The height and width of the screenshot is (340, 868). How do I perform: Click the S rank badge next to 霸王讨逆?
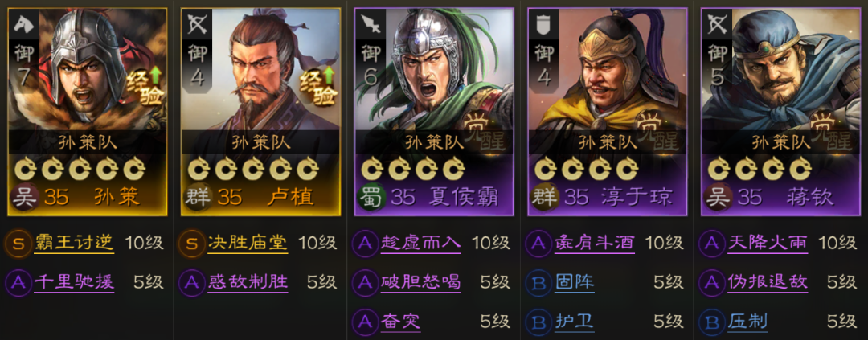18,243
